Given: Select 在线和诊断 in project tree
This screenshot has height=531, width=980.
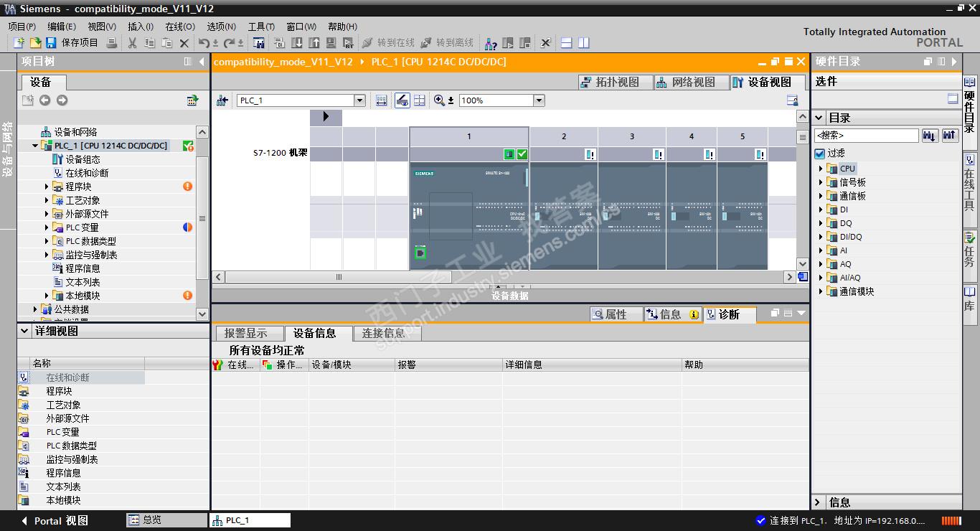Looking at the screenshot, I should point(87,173).
